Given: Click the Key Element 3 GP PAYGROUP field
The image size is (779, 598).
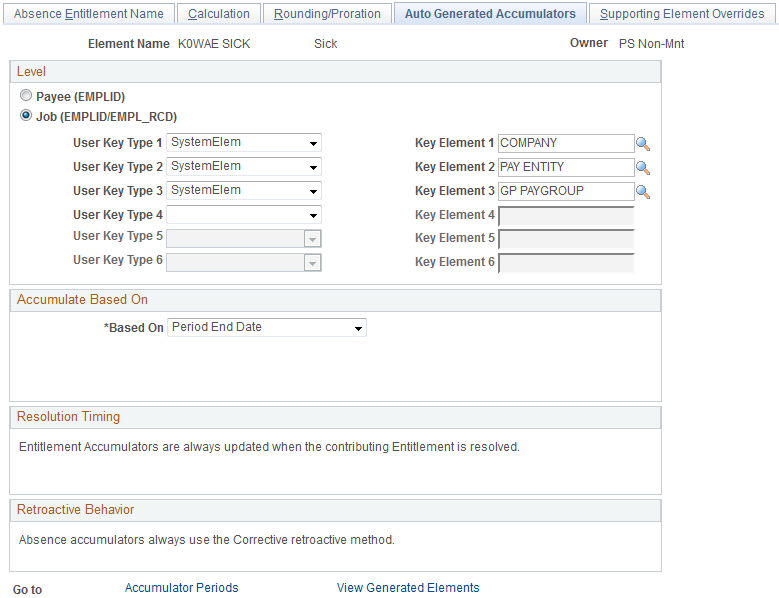Looking at the screenshot, I should (x=566, y=191).
